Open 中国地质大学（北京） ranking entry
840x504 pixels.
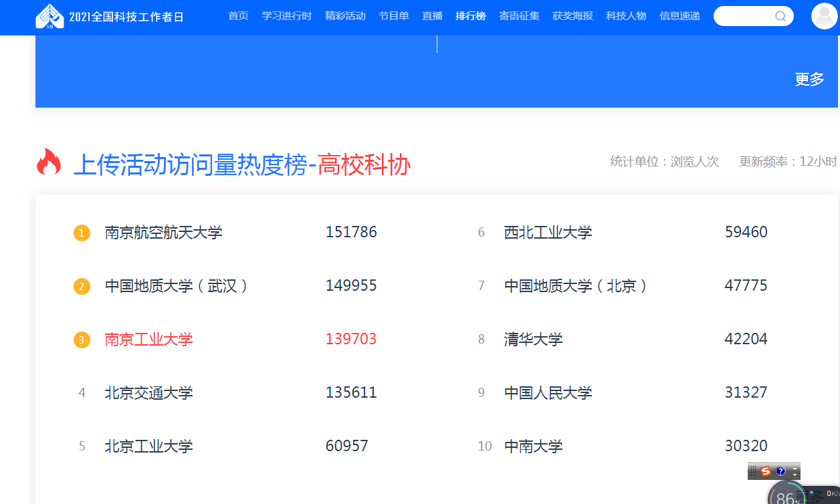click(576, 286)
